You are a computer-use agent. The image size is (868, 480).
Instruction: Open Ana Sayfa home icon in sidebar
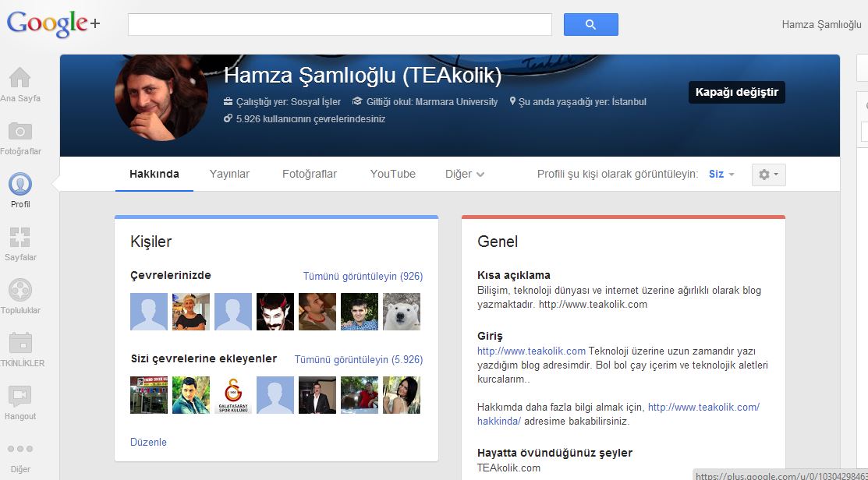click(x=20, y=77)
